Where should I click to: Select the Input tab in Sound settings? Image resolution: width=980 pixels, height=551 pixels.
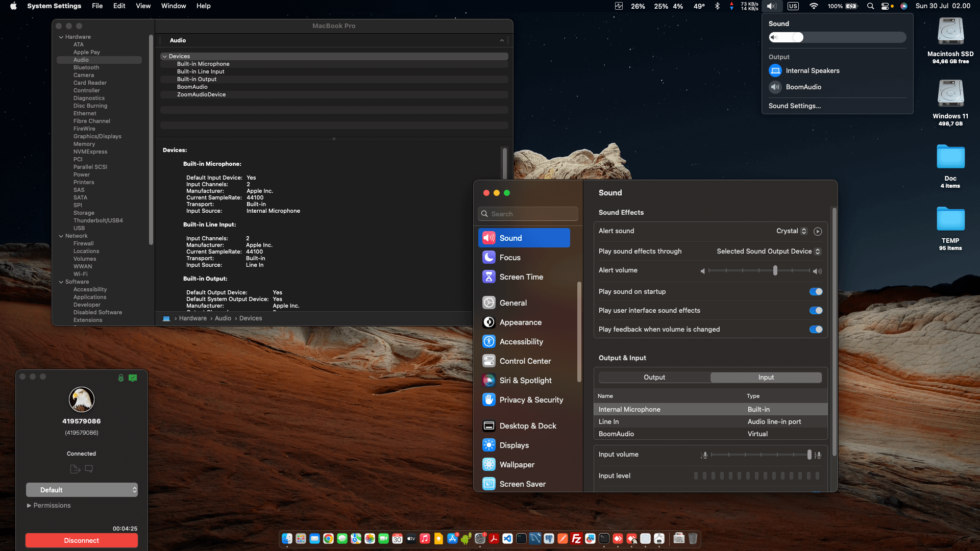tap(766, 378)
